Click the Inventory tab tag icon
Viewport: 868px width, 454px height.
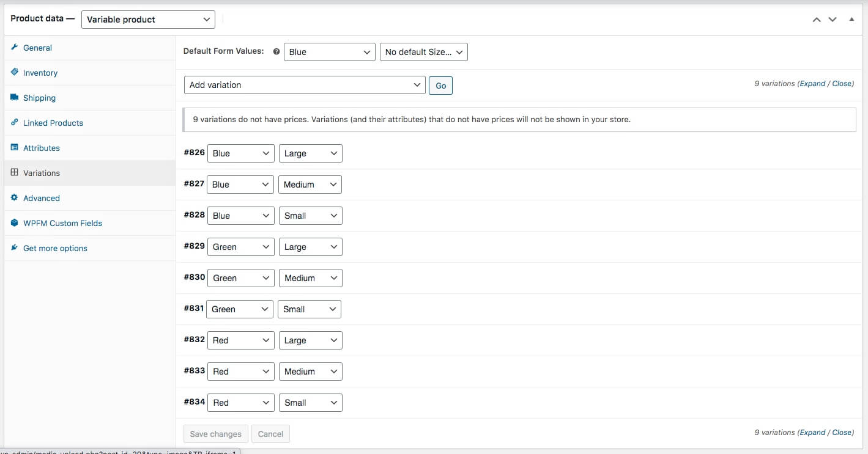tap(15, 72)
